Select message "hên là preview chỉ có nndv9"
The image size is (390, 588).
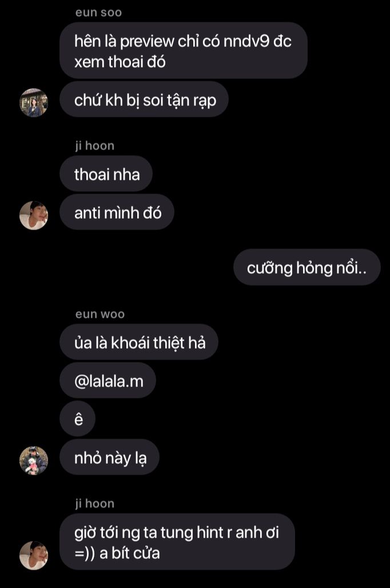(x=184, y=50)
